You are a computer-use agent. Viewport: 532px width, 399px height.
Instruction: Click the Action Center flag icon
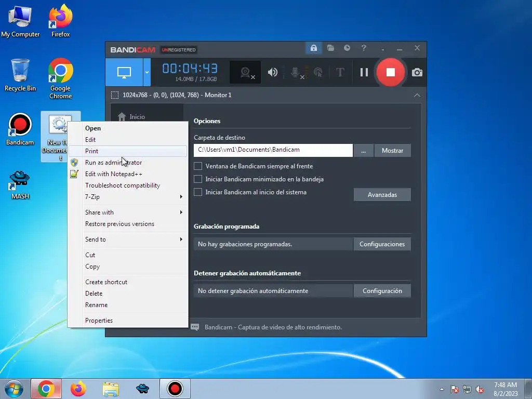tap(455, 389)
